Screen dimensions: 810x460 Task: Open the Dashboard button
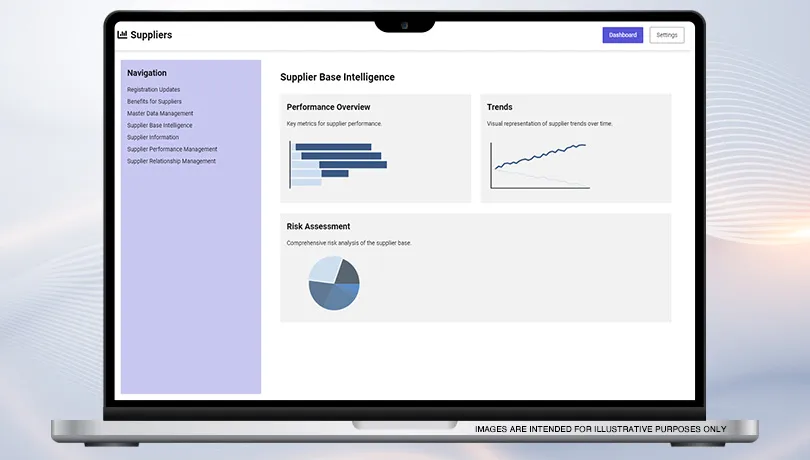click(622, 35)
